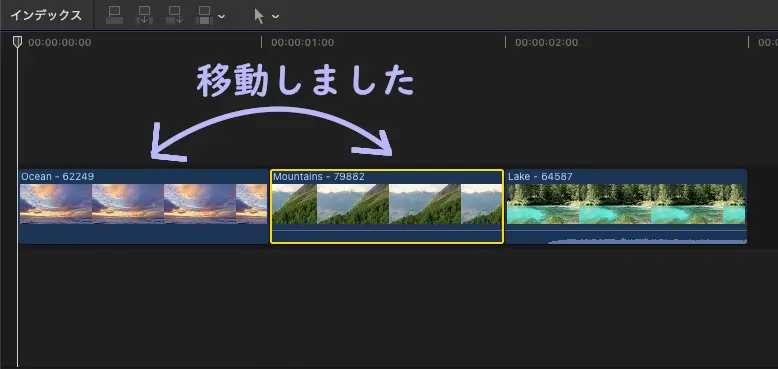The height and width of the screenshot is (369, 778).
Task: Expand the overwrite edit options chevron
Action: 221,16
